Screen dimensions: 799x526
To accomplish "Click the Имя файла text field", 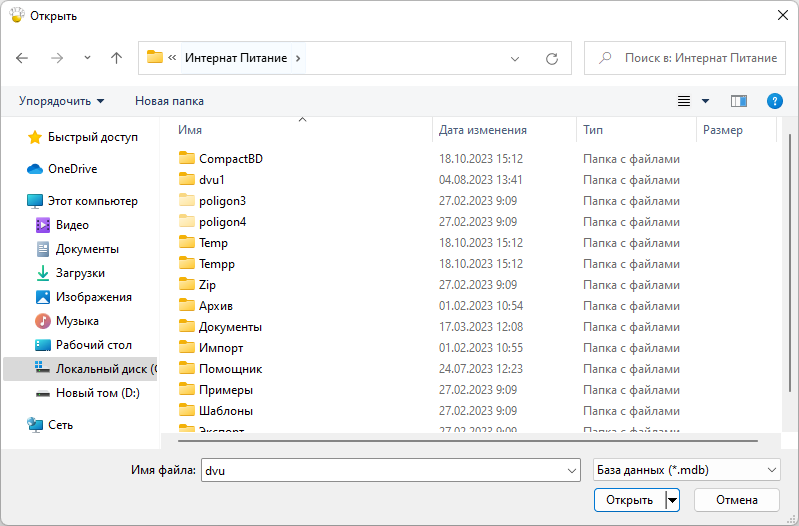I will point(380,470).
